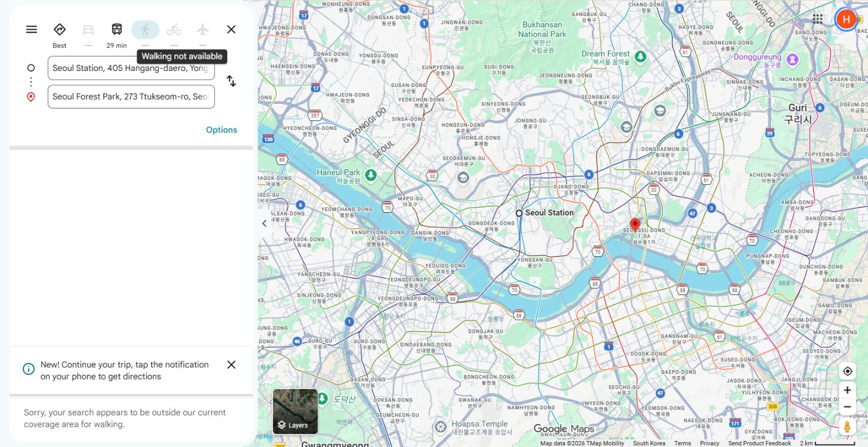Click the red destination pin in the sidebar
Viewport: 868px width, 447px height.
pyautogui.click(x=31, y=97)
